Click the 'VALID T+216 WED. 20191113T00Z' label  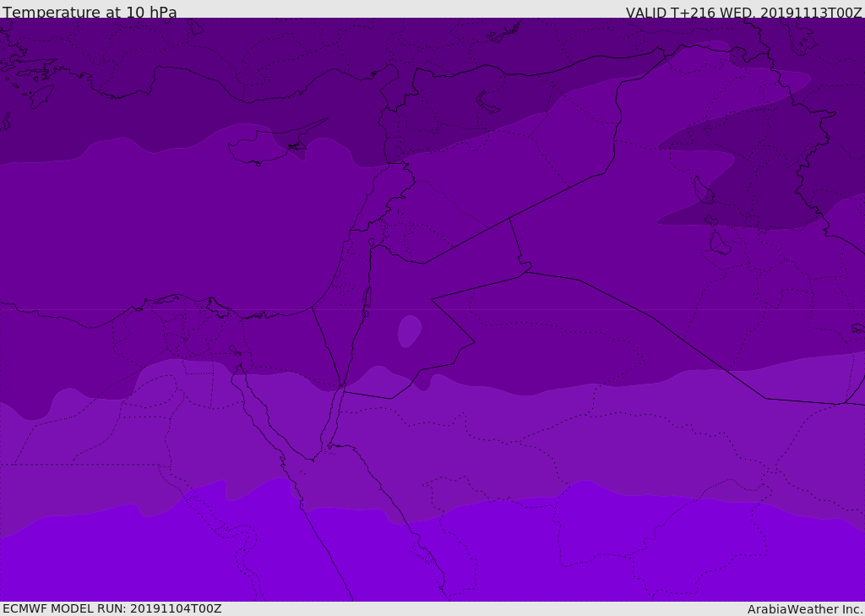tap(743, 12)
